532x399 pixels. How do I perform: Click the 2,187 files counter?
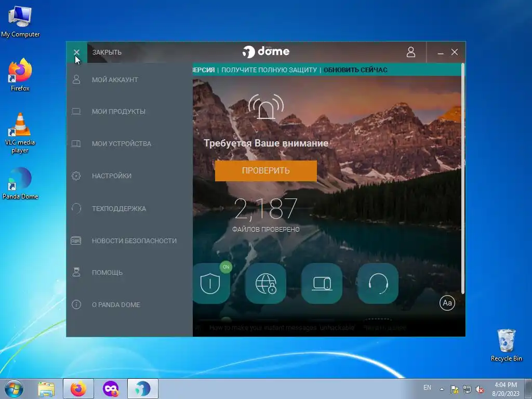(x=266, y=208)
